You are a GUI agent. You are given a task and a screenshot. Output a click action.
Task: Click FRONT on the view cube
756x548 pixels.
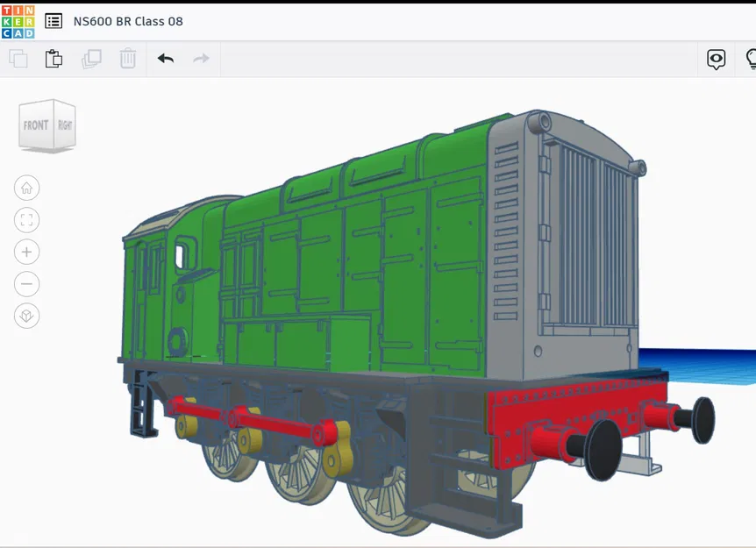(x=36, y=125)
